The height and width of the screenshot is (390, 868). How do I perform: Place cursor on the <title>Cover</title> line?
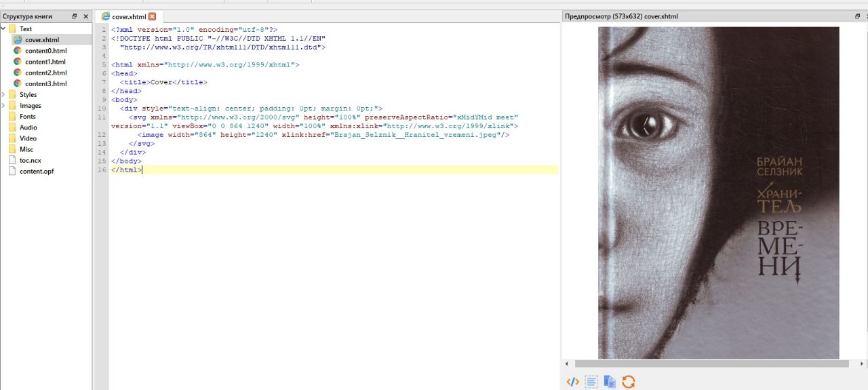coord(163,82)
